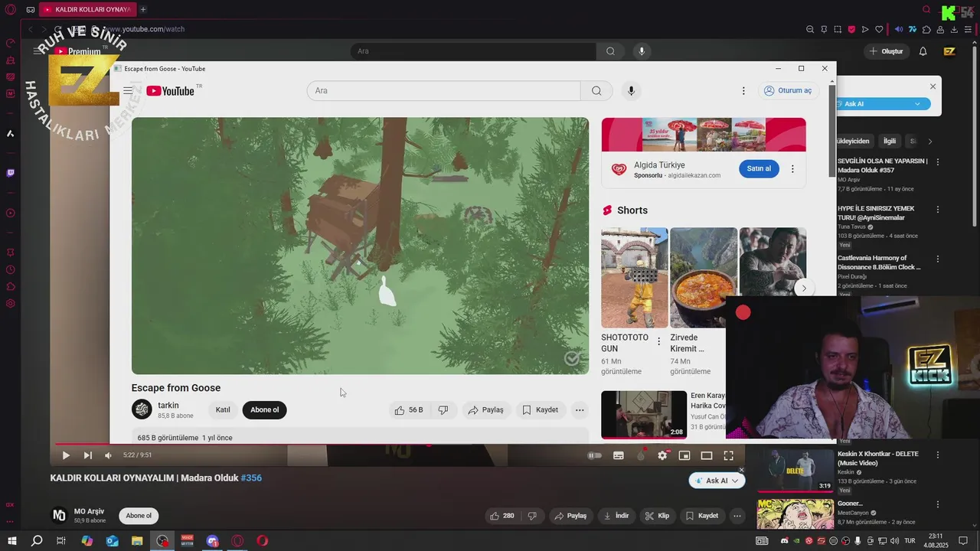
Task: Open Windows Start menu
Action: click(11, 541)
